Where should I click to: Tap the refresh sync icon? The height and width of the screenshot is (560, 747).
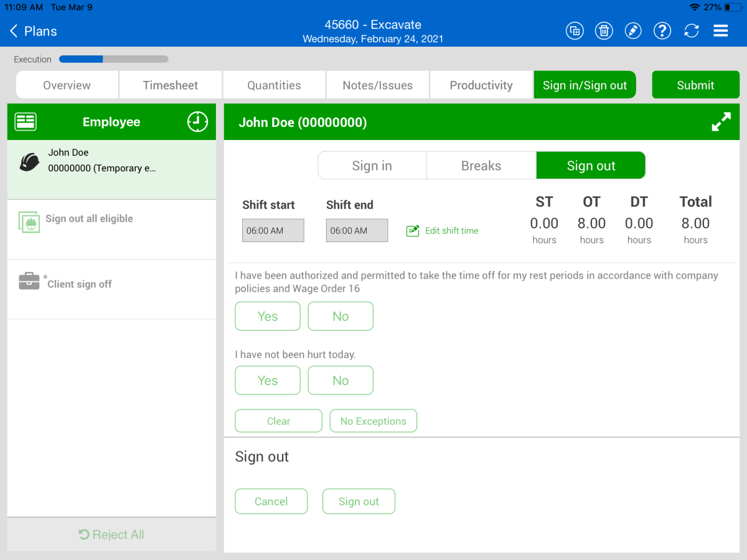(x=692, y=31)
